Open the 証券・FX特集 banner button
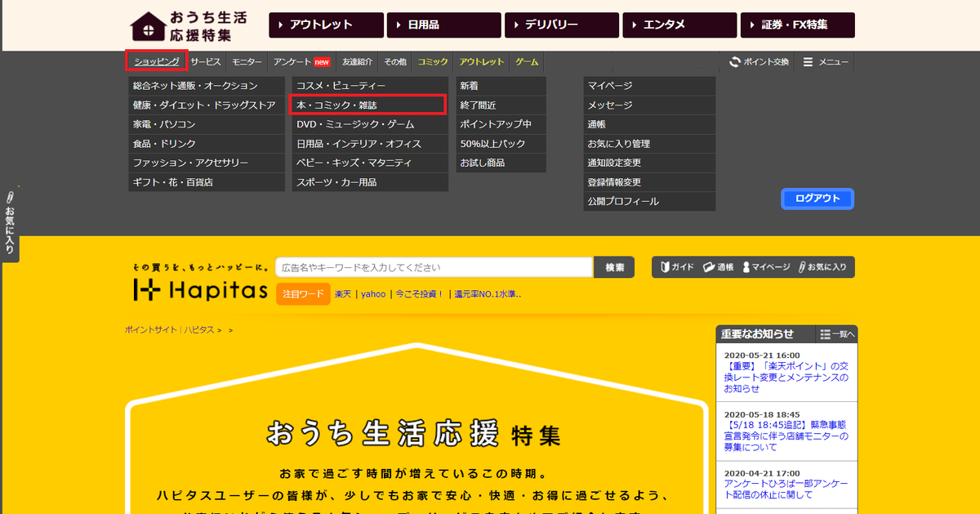The width and height of the screenshot is (980, 514). (x=797, y=25)
